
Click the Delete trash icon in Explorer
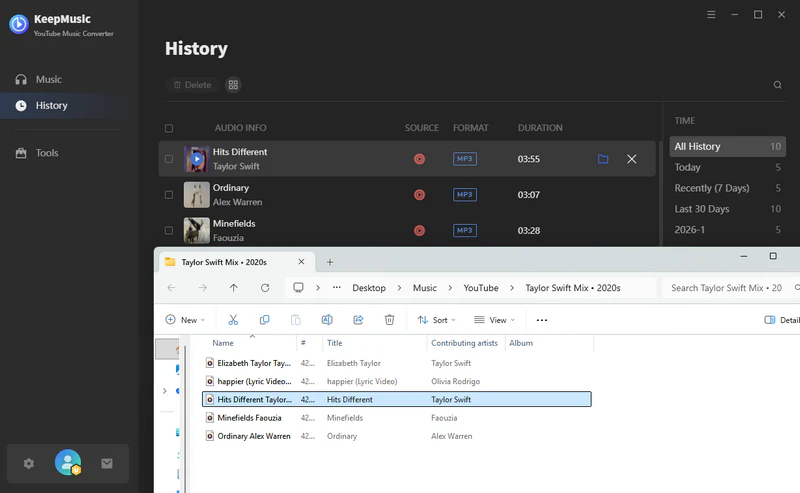click(389, 320)
